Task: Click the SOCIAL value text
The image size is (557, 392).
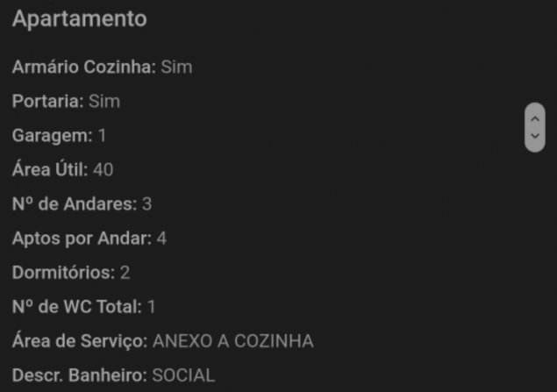Action: (183, 375)
